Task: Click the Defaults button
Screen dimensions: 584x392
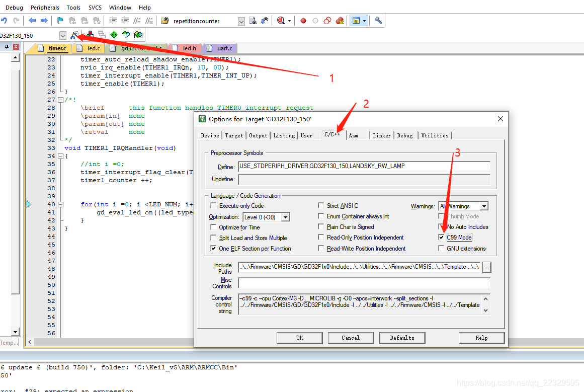Action: 402,338
